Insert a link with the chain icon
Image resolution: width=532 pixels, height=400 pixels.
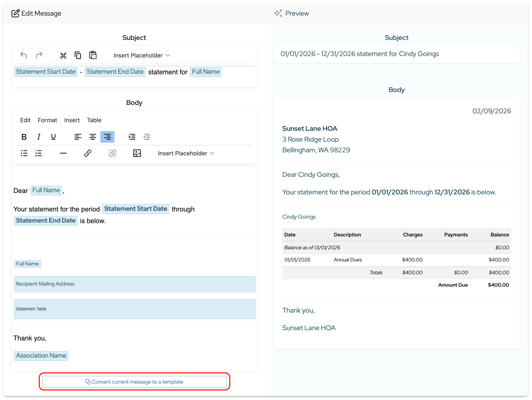point(88,153)
